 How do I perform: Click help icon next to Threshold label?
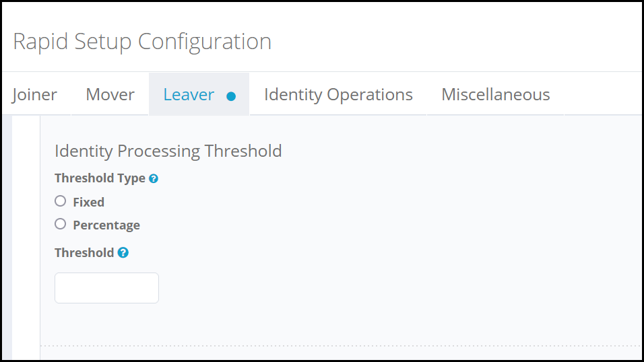tap(123, 253)
